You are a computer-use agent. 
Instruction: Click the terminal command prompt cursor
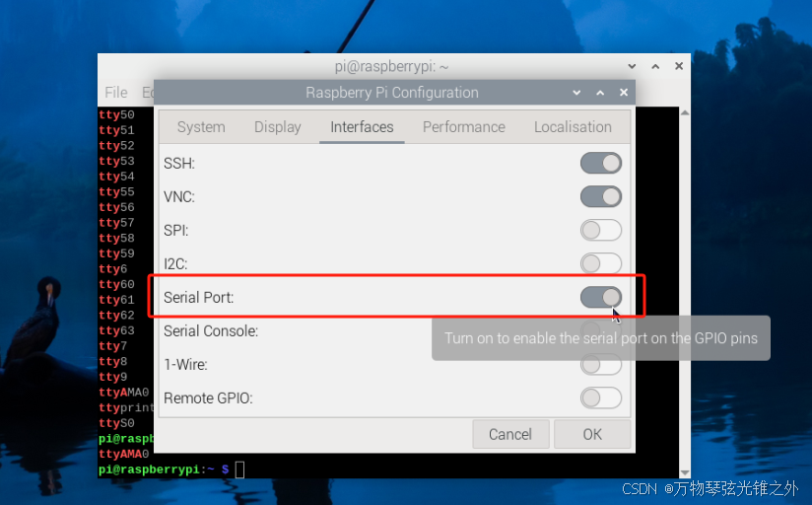click(239, 469)
